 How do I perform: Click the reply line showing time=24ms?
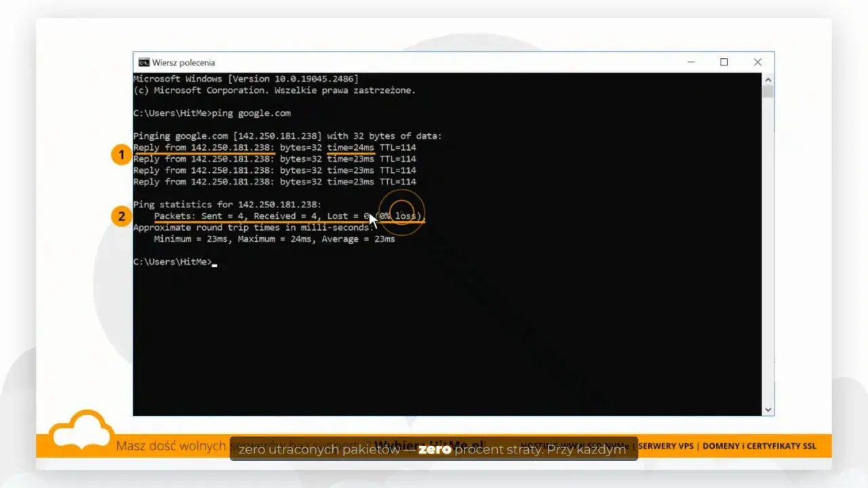click(275, 148)
